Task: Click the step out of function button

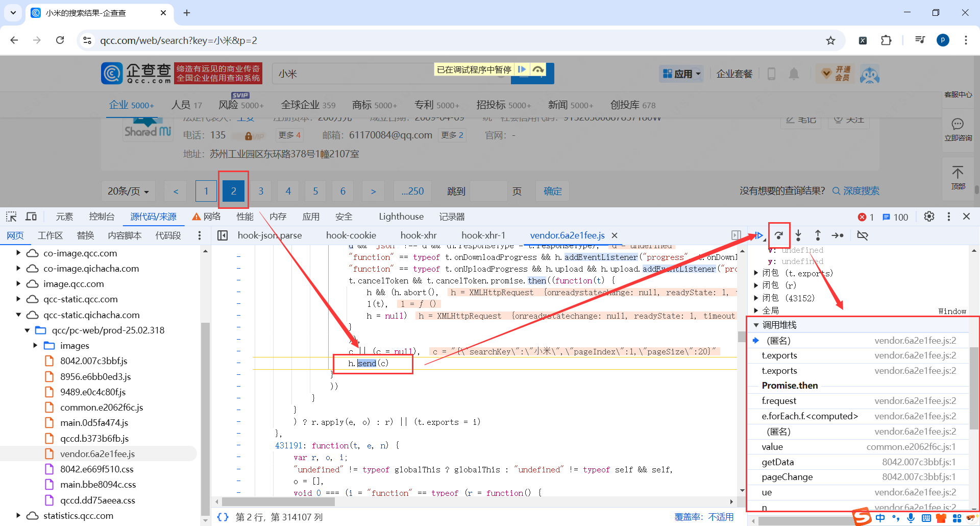Action: 818,235
